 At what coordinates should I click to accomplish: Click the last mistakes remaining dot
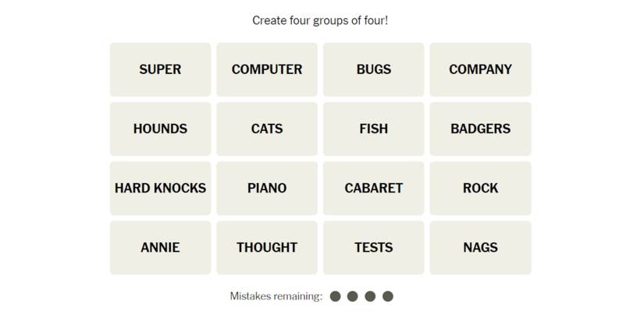(388, 296)
